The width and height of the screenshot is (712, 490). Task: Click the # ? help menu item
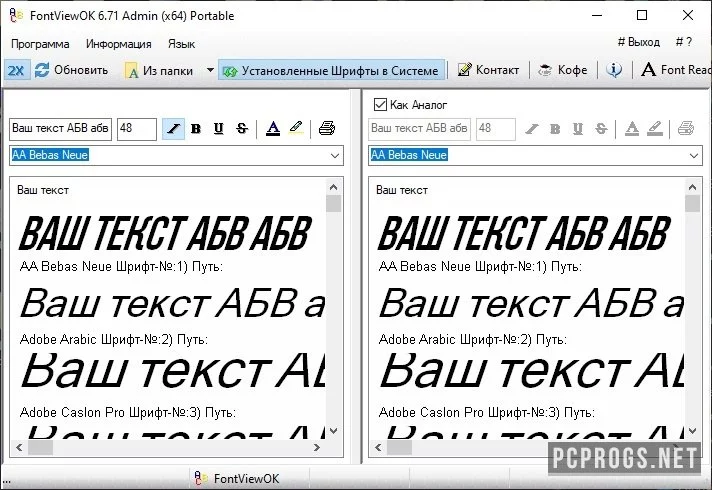pos(683,42)
